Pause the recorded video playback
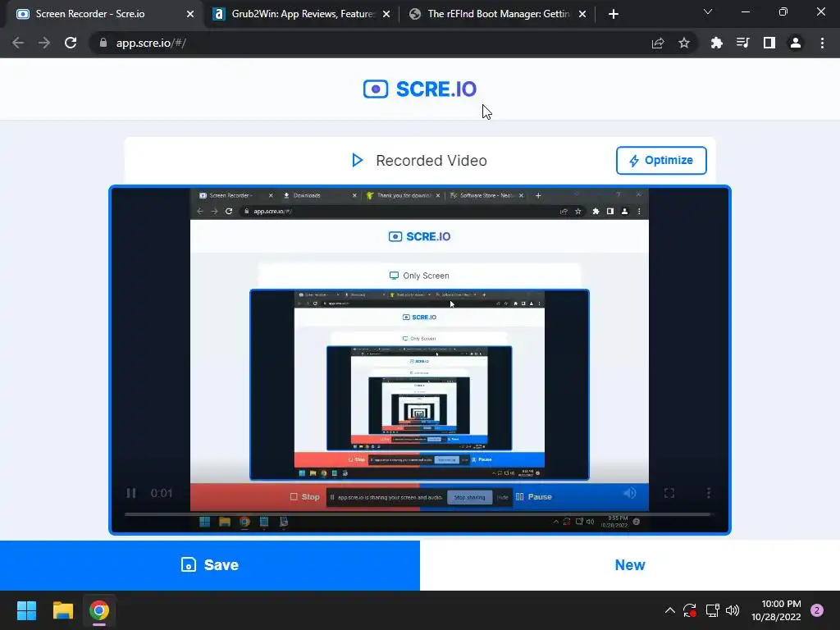The image size is (840, 630). (131, 493)
